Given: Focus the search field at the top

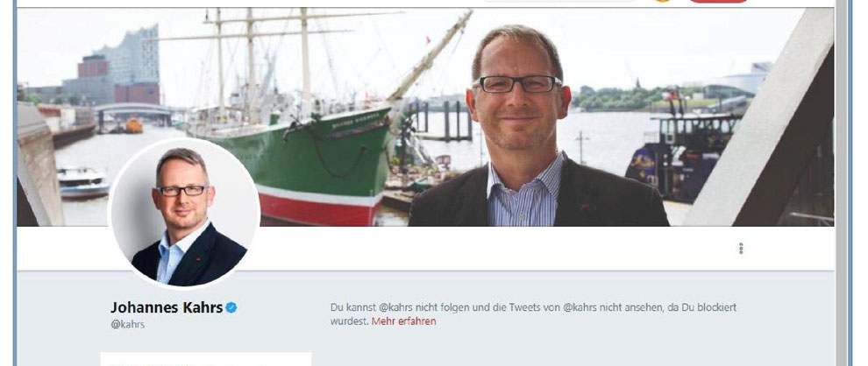Looking at the screenshot, I should click(x=559, y=1).
